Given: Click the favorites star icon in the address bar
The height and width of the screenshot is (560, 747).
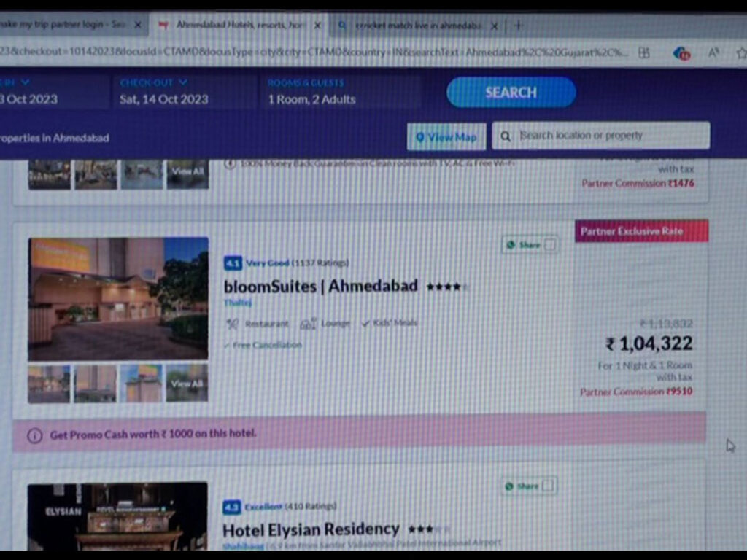Looking at the screenshot, I should [741, 52].
